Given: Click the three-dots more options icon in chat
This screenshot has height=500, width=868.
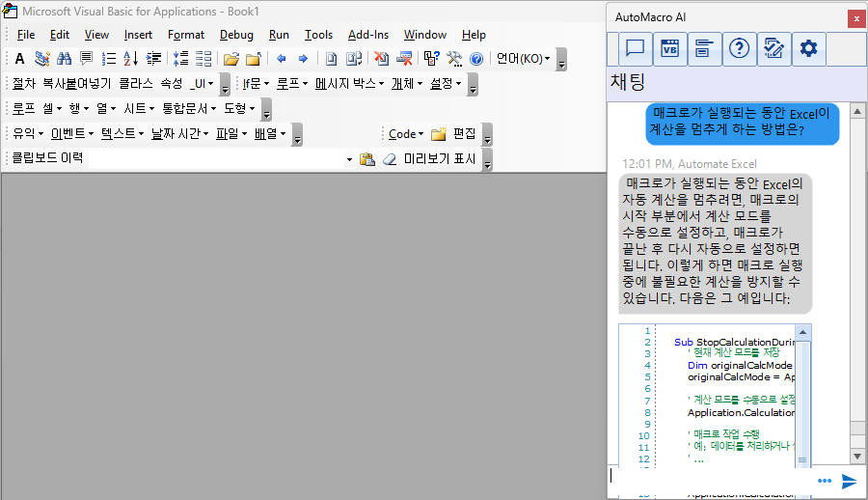Looking at the screenshot, I should click(825, 481).
